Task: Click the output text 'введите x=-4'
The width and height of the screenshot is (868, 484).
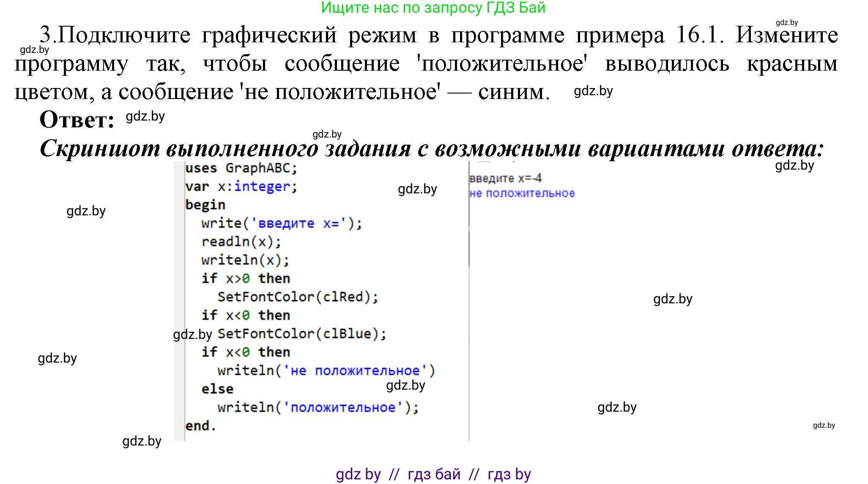Action: tap(505, 179)
